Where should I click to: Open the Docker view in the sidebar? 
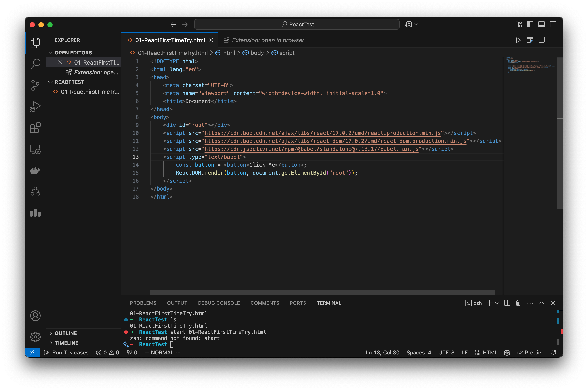point(35,170)
